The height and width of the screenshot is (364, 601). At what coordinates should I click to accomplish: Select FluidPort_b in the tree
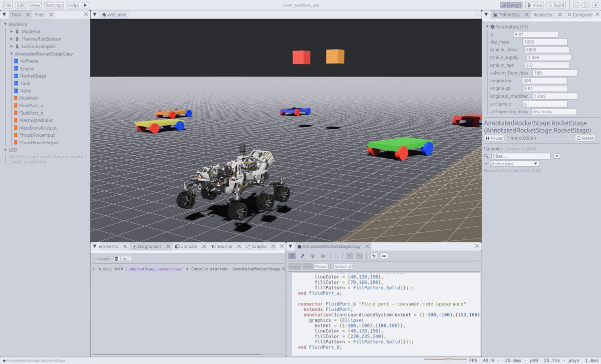(x=32, y=113)
